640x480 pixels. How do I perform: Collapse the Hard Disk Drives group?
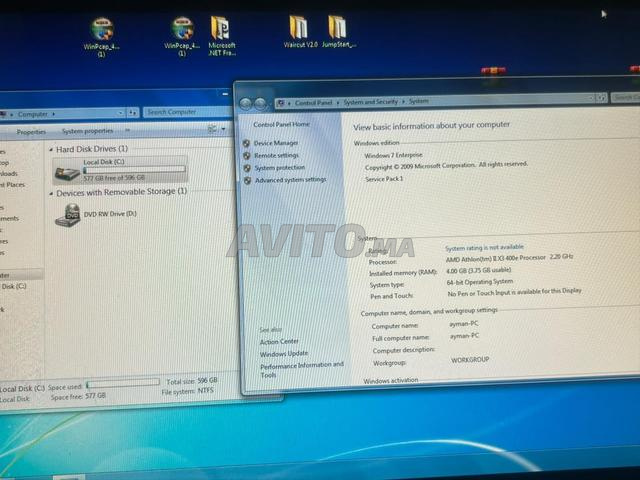[51, 150]
